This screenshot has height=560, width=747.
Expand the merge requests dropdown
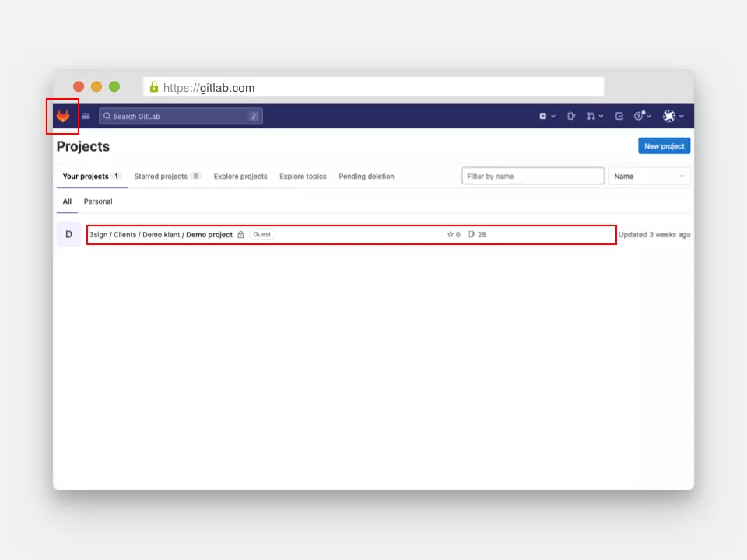pyautogui.click(x=595, y=116)
